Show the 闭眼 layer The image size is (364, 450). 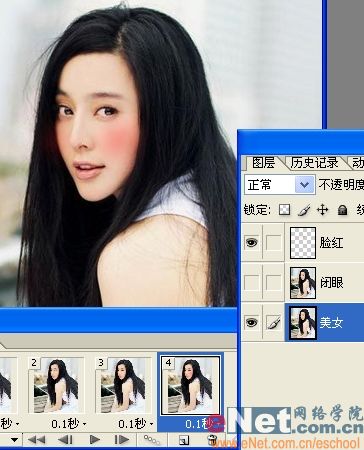coord(252,282)
